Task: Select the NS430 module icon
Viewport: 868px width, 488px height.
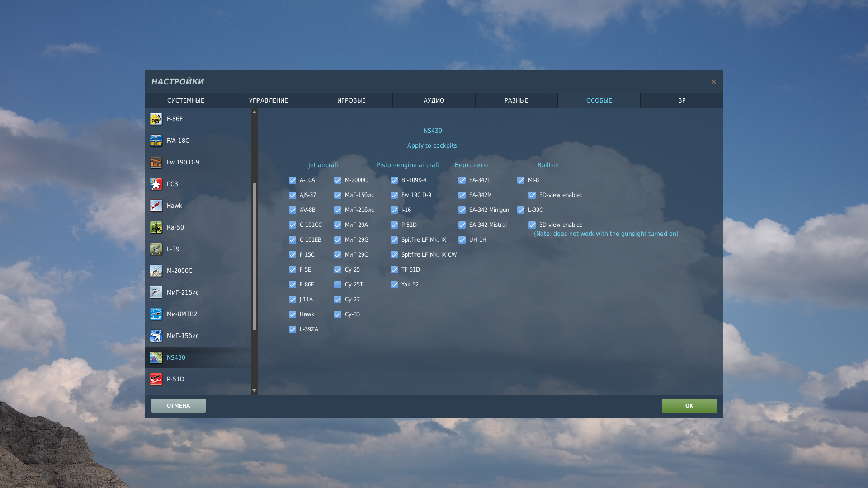Action: click(x=156, y=357)
